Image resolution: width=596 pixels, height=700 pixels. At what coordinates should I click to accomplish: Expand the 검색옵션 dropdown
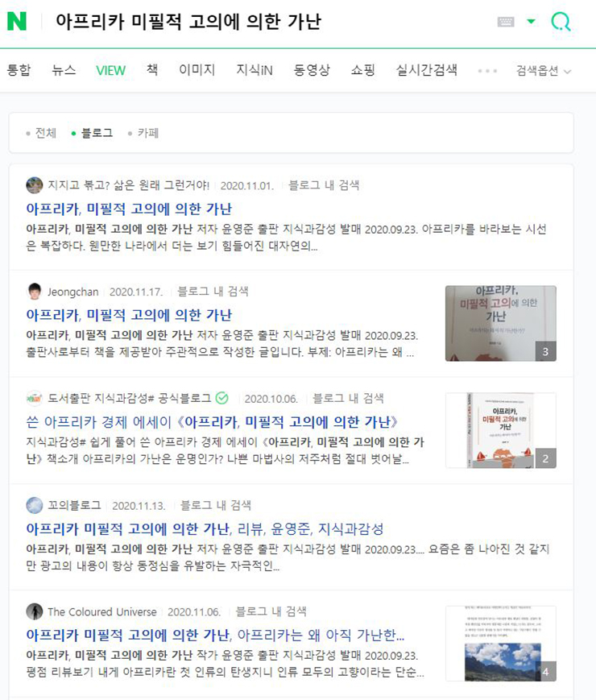click(544, 71)
